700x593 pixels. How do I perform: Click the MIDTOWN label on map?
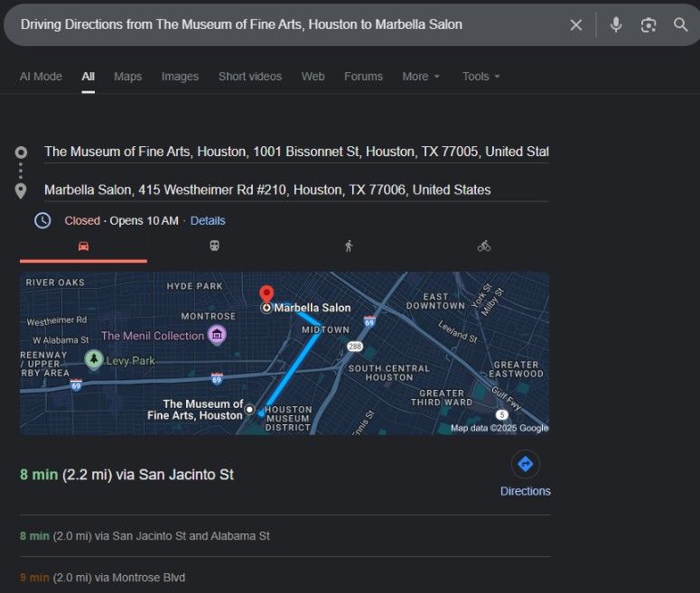[325, 329]
